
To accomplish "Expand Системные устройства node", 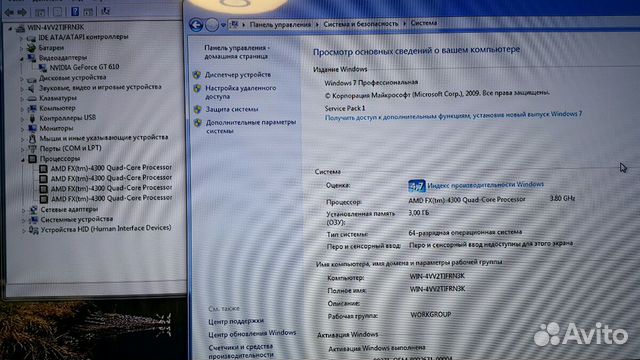I will pos(23,220).
